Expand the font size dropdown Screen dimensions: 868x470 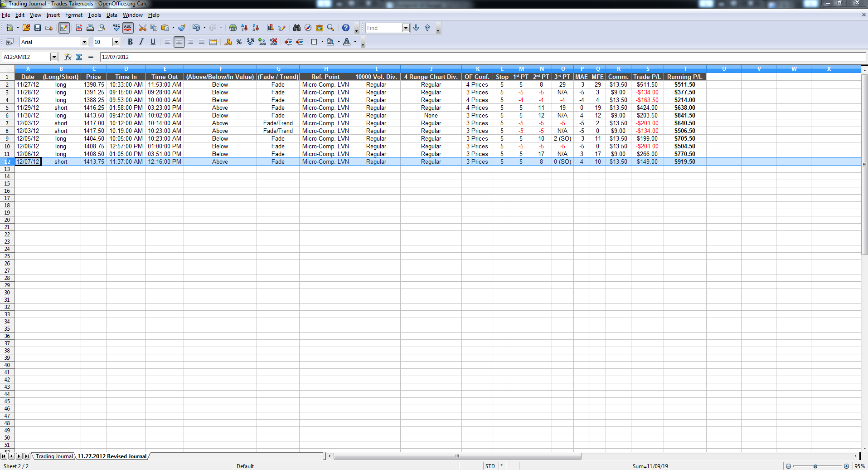pyautogui.click(x=116, y=42)
